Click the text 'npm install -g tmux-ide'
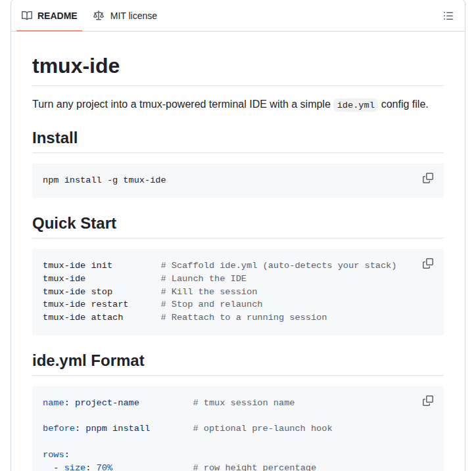This screenshot has width=476, height=471. [105, 180]
